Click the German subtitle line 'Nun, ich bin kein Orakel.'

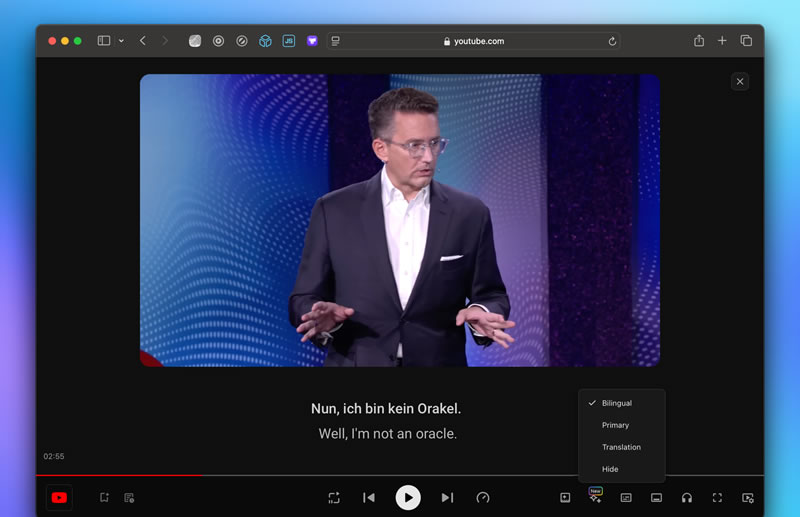click(x=386, y=409)
